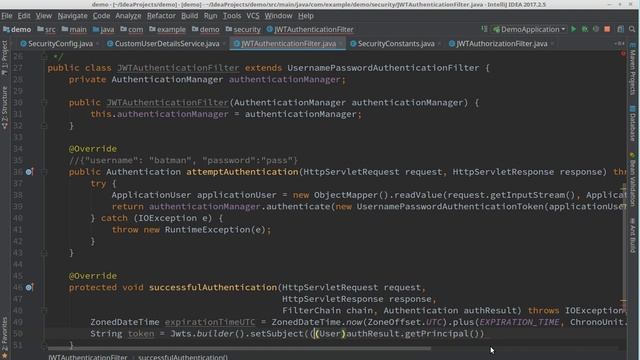This screenshot has width=640, height=360.
Task: Open the Bean Validation side panel
Action: pos(633,179)
